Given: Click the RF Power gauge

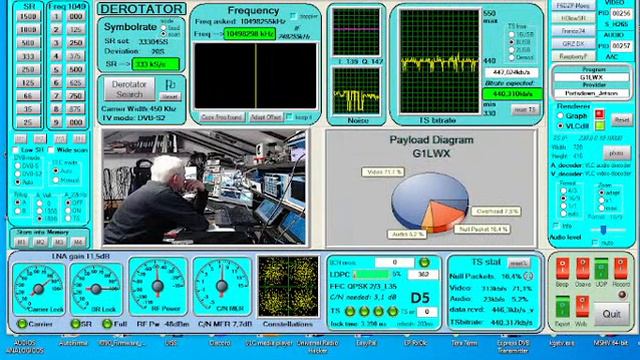Looking at the screenshot, I should pyautogui.click(x=158, y=286).
